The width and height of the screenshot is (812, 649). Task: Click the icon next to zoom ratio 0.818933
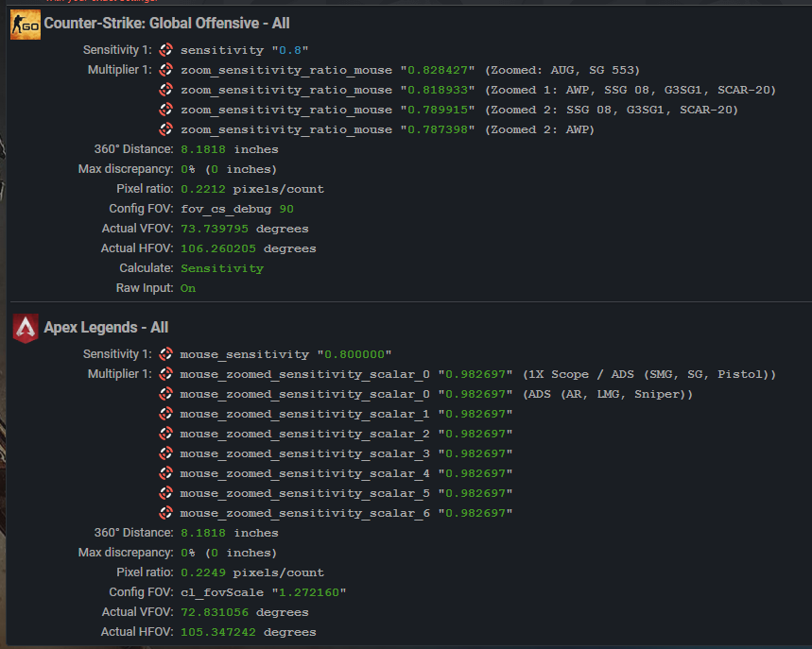pyautogui.click(x=165, y=90)
